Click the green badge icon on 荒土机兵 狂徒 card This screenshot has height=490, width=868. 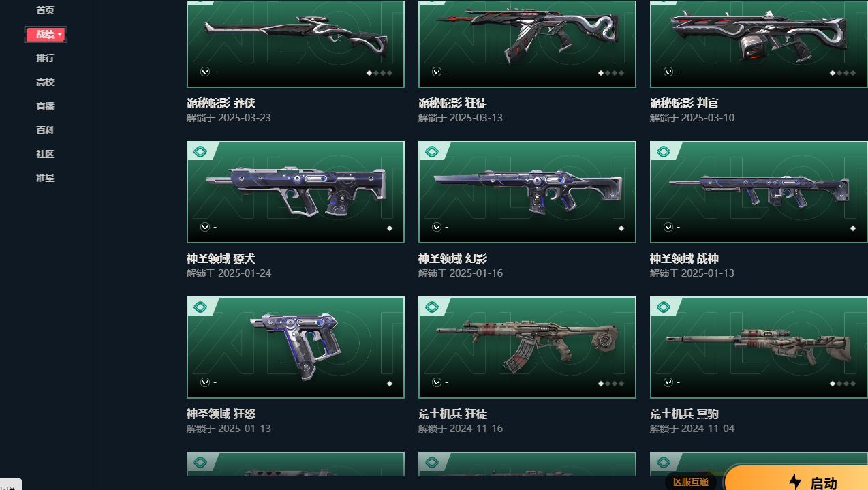point(432,307)
